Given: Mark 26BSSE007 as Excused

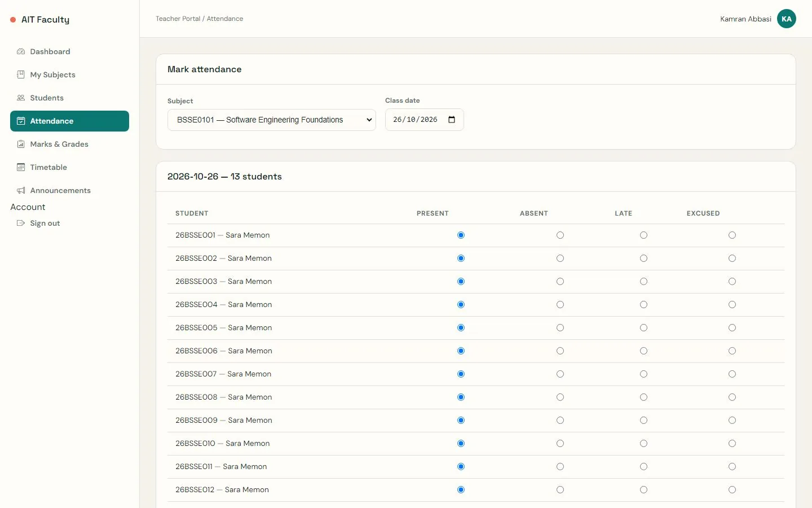Looking at the screenshot, I should [732, 374].
